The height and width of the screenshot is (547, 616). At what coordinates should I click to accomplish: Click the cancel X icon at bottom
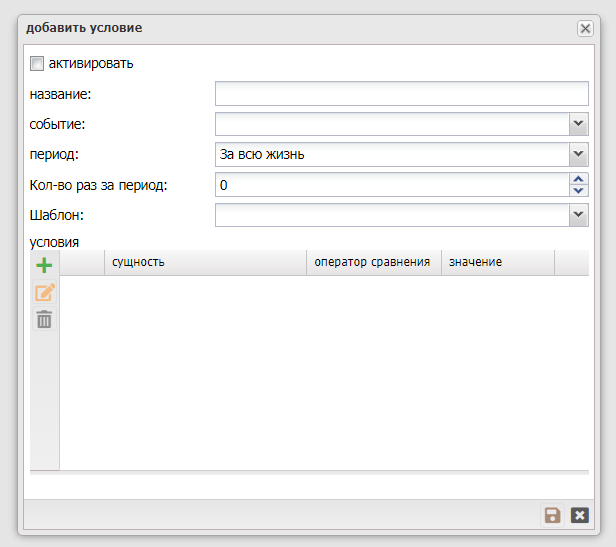click(579, 515)
